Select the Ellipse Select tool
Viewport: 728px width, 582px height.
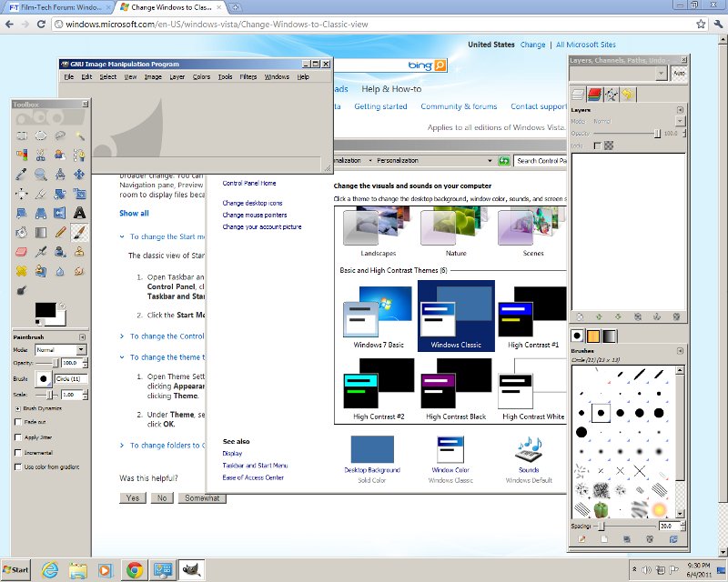coord(41,136)
